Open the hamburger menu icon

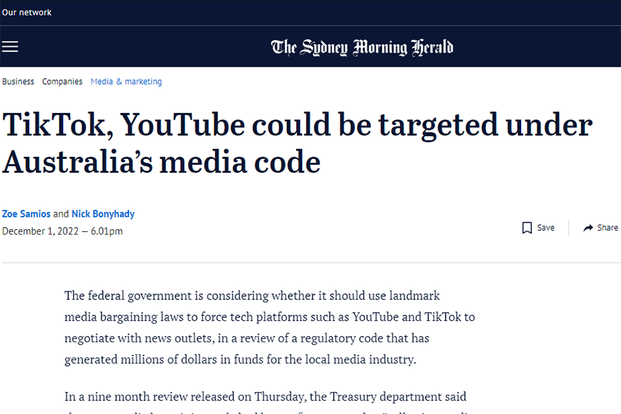[x=10, y=47]
